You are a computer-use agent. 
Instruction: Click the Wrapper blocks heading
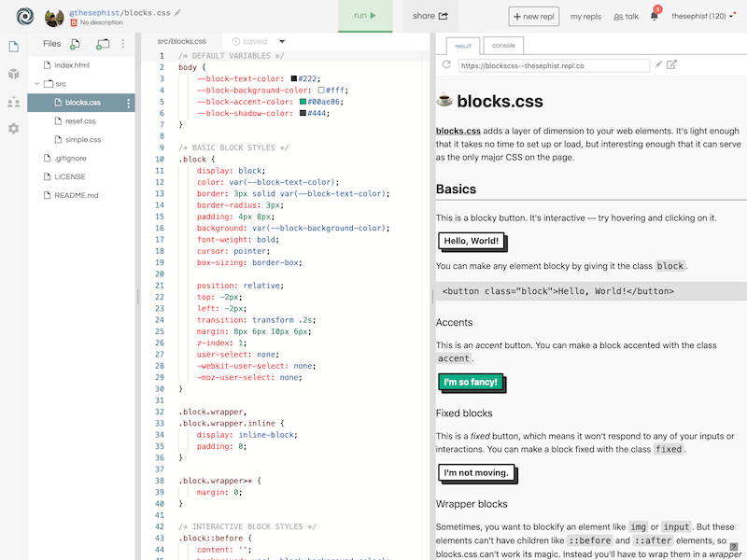click(x=472, y=504)
